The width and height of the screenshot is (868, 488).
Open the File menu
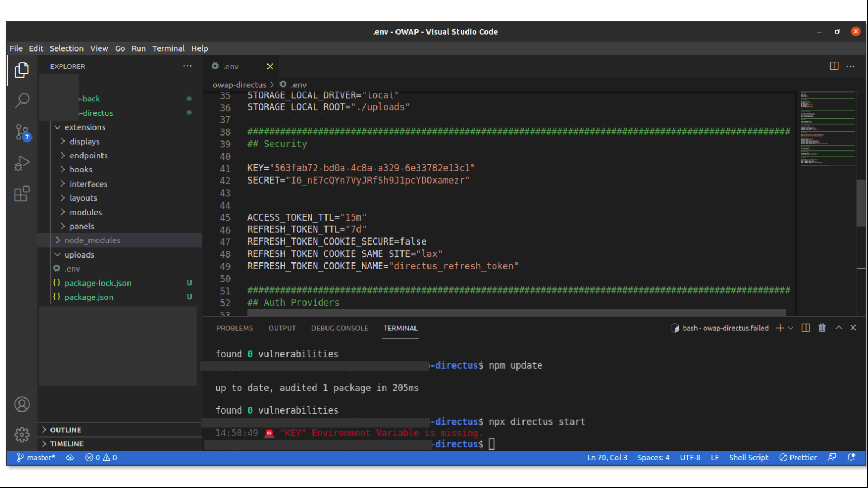(x=16, y=48)
